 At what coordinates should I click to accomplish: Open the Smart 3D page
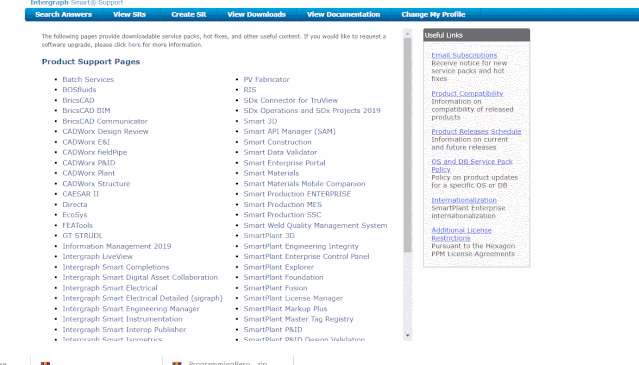click(x=260, y=121)
